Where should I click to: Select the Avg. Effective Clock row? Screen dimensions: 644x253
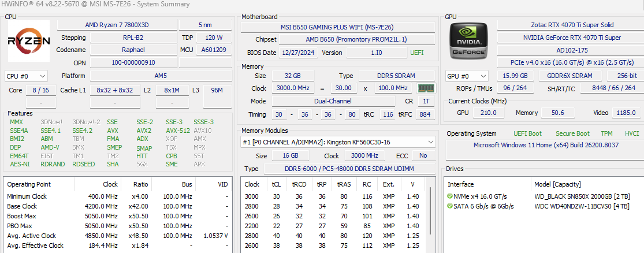click(x=117, y=245)
